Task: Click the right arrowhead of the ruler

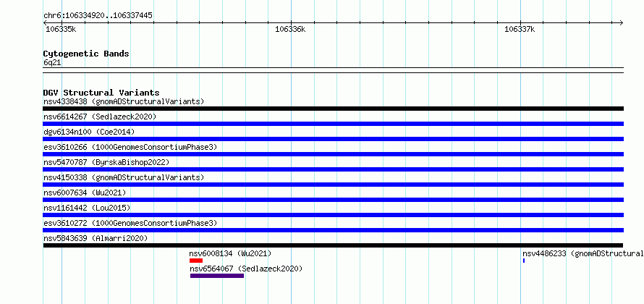Action: [x=622, y=22]
